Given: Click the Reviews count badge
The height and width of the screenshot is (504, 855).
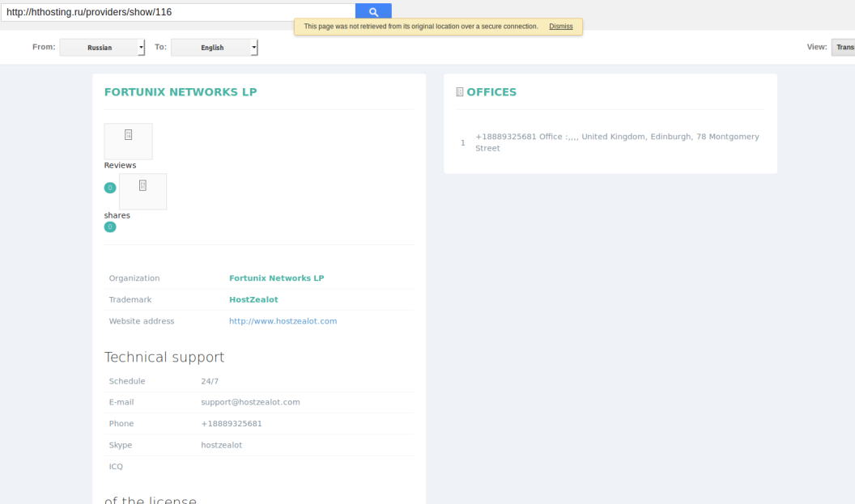Looking at the screenshot, I should click(x=110, y=188).
